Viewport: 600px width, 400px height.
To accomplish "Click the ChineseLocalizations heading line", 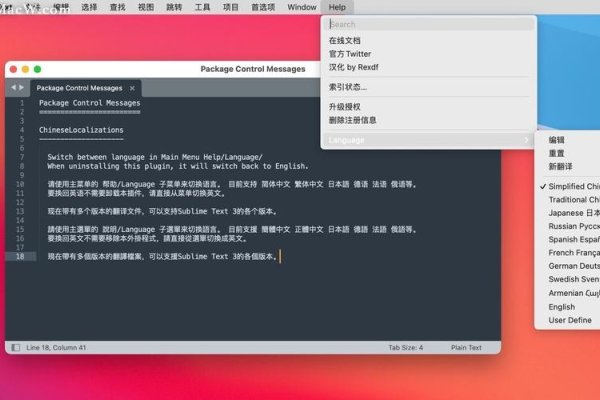I will tap(81, 130).
